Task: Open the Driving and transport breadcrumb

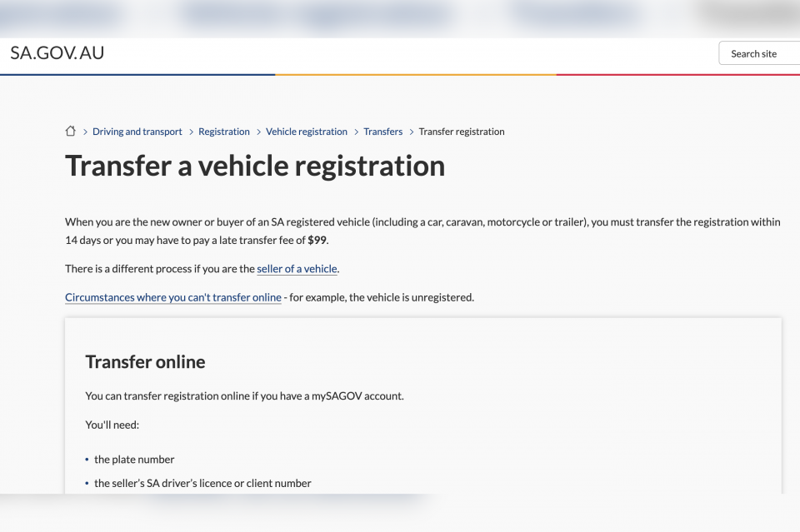Action: tap(137, 132)
